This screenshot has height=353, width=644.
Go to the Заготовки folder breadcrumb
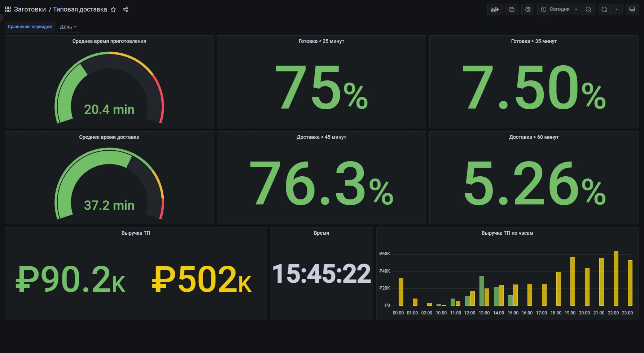pyautogui.click(x=30, y=9)
